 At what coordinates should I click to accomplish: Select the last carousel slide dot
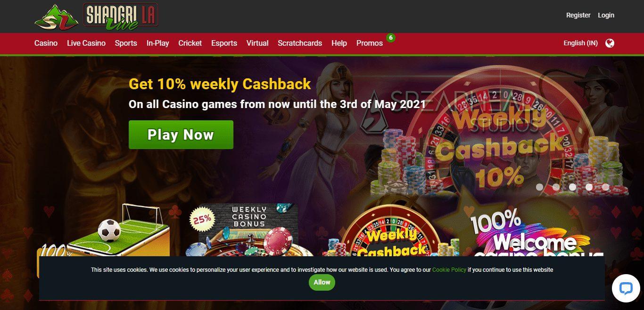pos(605,187)
